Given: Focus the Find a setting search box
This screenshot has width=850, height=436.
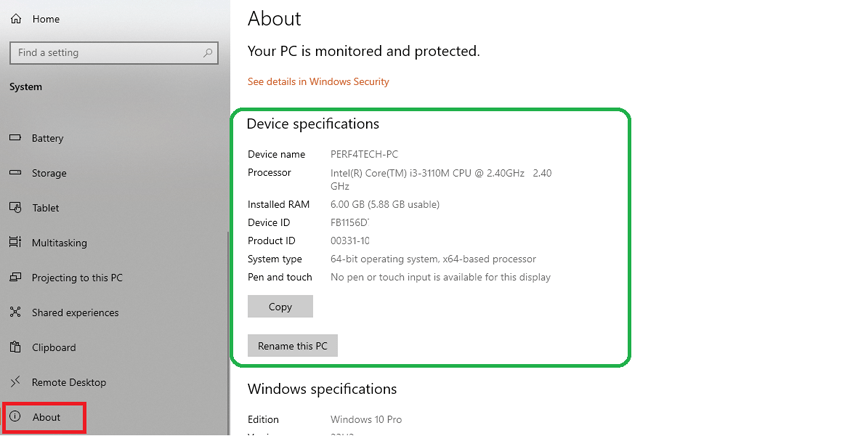Looking at the screenshot, I should pos(114,53).
